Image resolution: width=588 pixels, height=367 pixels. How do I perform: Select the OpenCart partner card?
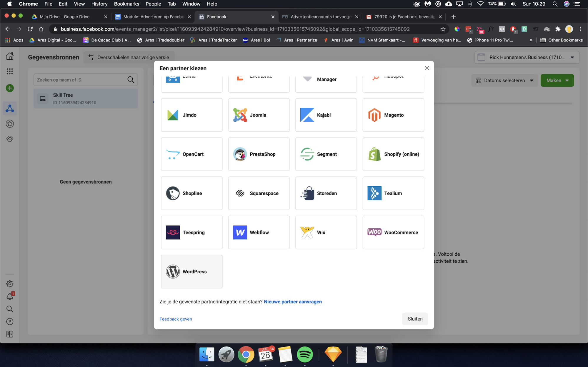pos(191,154)
